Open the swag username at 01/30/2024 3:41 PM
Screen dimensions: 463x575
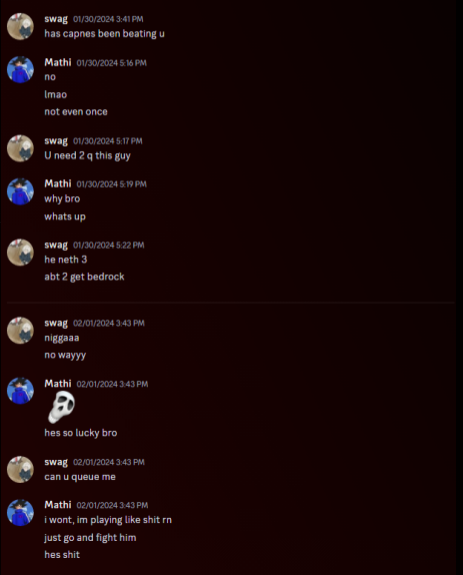[56, 19]
